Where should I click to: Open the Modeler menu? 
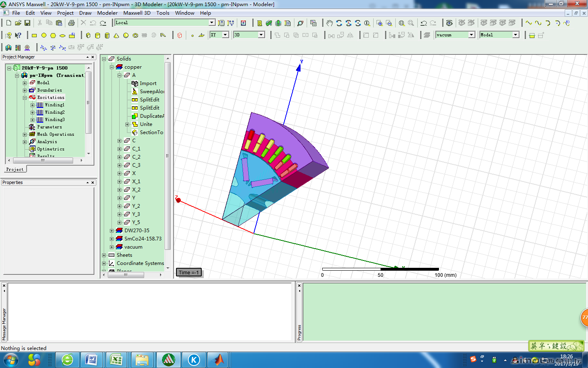coord(107,13)
